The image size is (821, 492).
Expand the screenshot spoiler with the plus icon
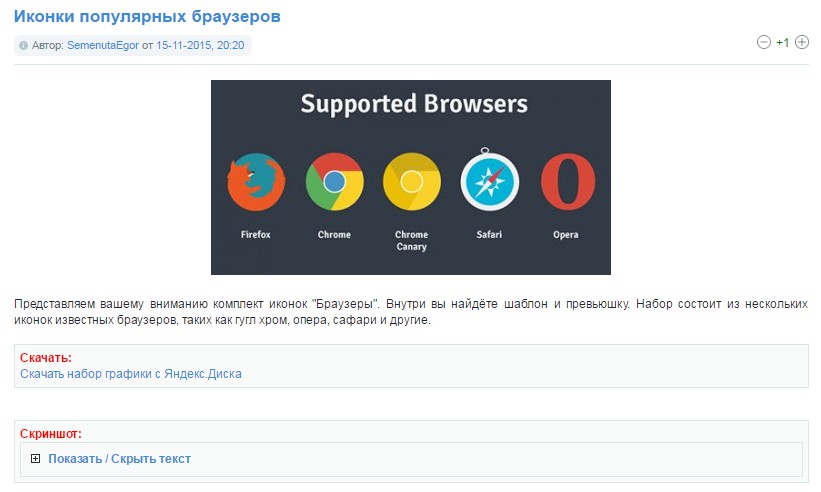(35, 459)
